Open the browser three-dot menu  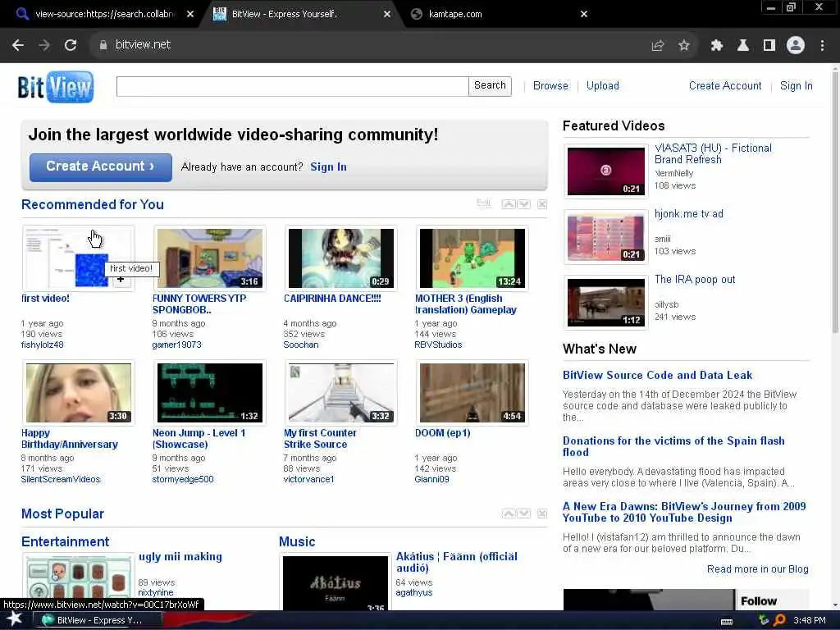pos(822,46)
